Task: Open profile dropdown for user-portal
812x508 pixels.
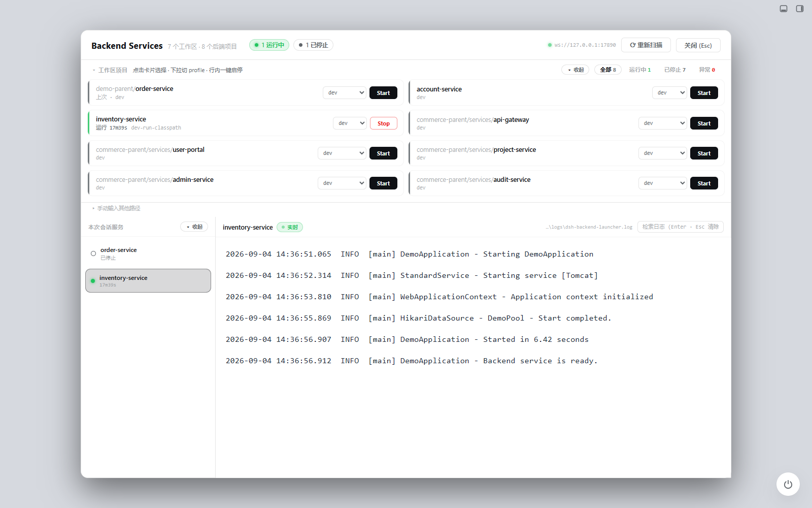Action: [342, 153]
